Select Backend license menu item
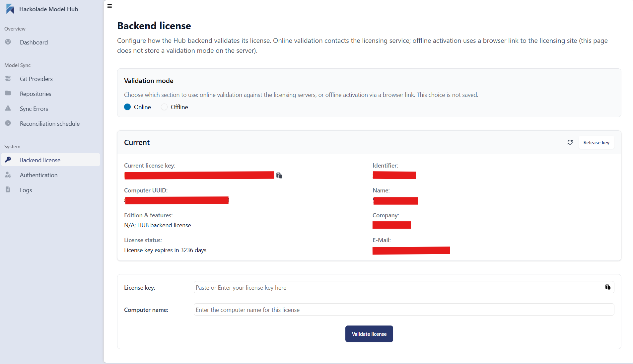Screen dimensions: 633x364 tap(50, 160)
